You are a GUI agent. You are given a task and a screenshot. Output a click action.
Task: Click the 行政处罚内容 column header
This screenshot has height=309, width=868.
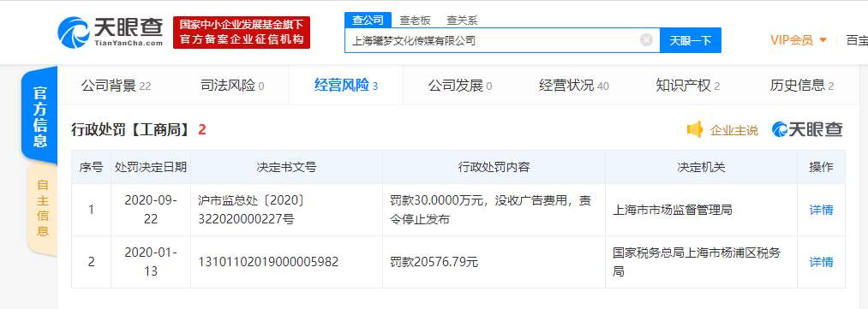point(494,167)
